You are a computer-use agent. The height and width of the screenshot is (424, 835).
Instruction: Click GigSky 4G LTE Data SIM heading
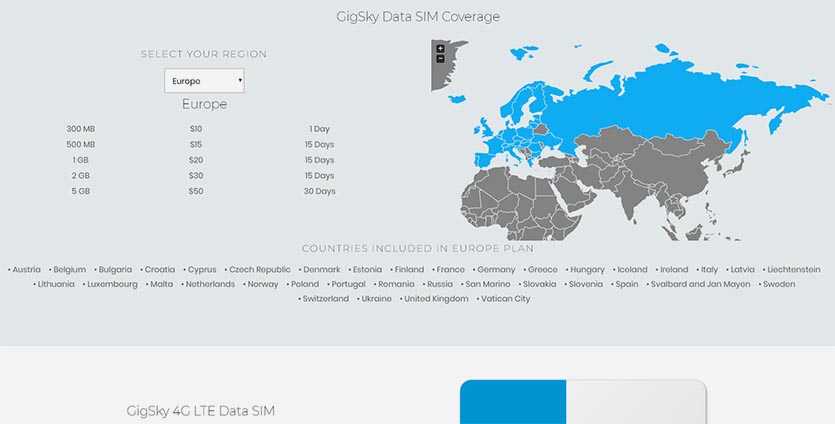point(201,411)
